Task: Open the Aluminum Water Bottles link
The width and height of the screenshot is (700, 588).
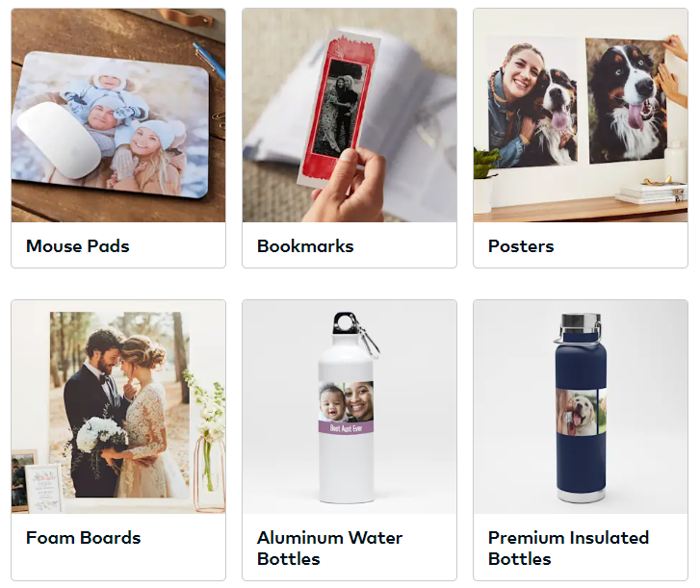Action: pos(330,549)
